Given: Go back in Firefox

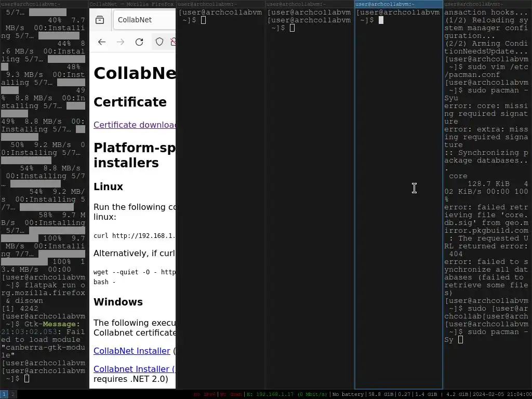Looking at the screenshot, I should tap(102, 42).
